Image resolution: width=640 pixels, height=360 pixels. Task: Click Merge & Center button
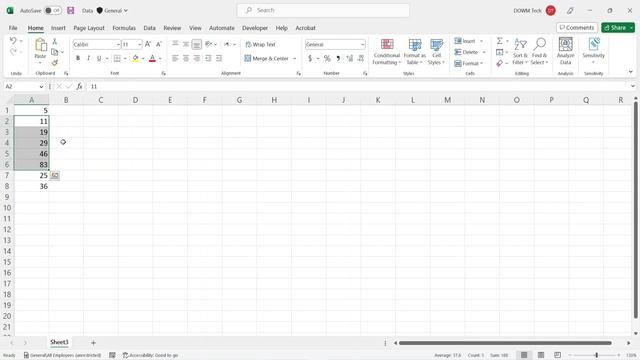tap(267, 58)
